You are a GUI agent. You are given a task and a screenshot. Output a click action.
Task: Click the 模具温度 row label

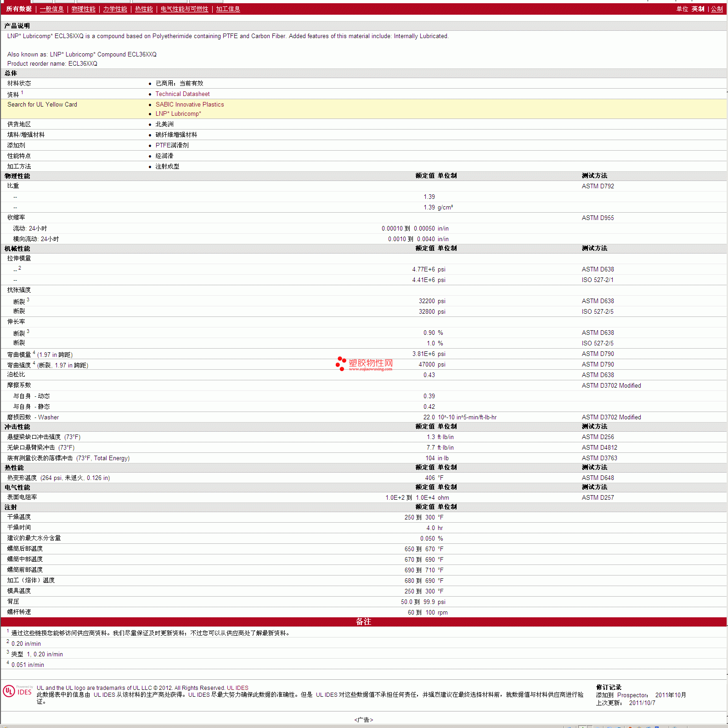(19, 591)
